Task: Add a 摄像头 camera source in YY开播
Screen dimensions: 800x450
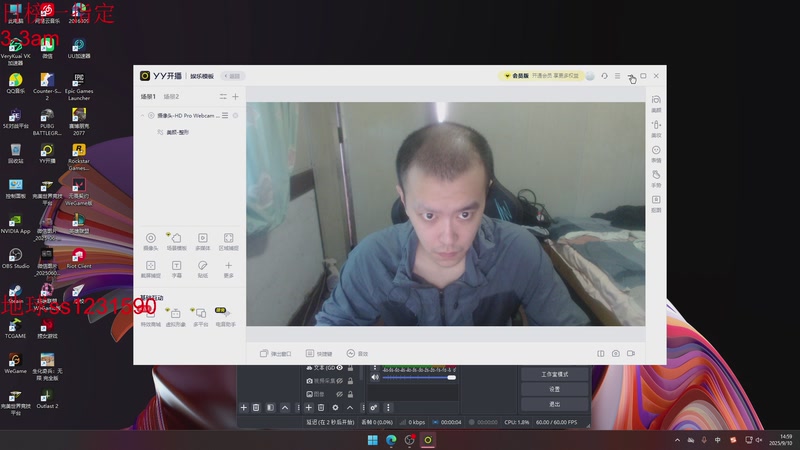Action: 151,241
